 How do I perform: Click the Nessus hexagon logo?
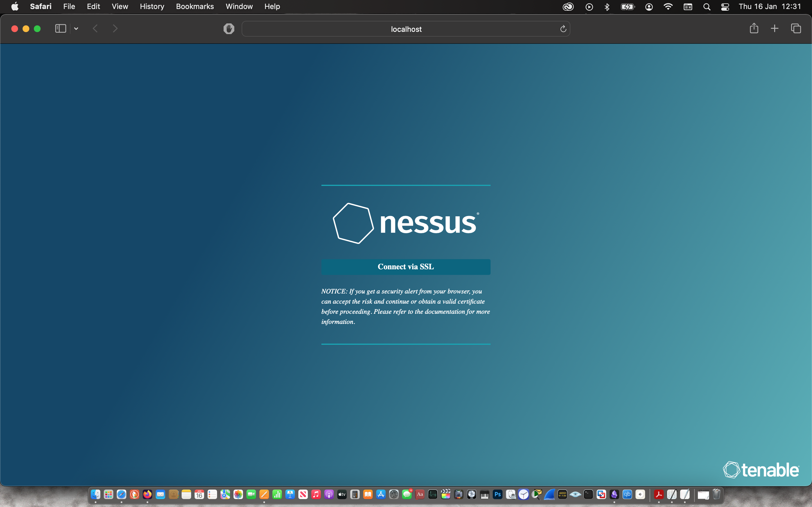pyautogui.click(x=353, y=223)
